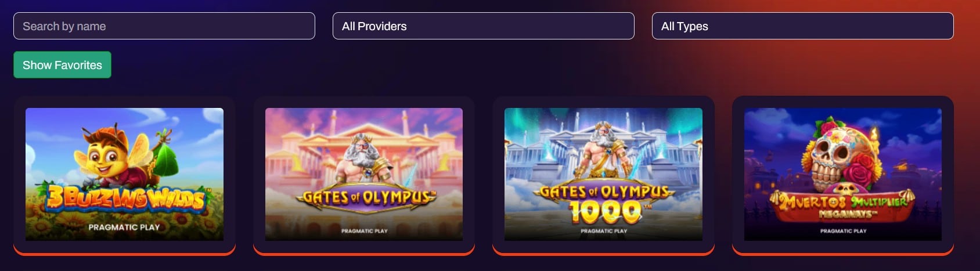Image resolution: width=980 pixels, height=271 pixels.
Task: Click the golden 1000 logo text
Action: (605, 212)
